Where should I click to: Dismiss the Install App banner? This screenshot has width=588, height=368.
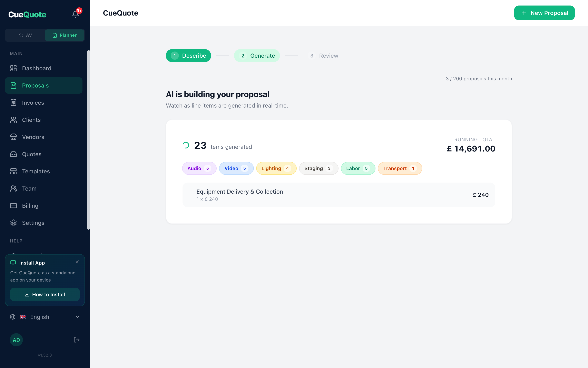coord(77,262)
